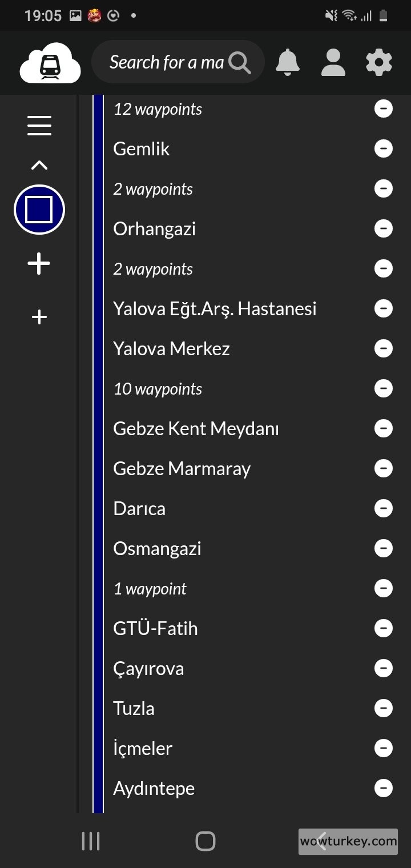Open settings gear icon
The height and width of the screenshot is (868, 411).
coord(379,62)
